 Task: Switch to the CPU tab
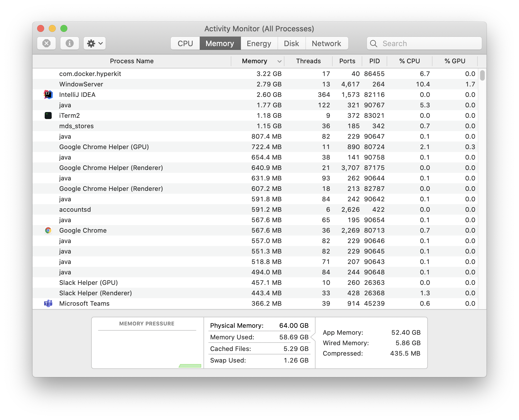point(185,43)
